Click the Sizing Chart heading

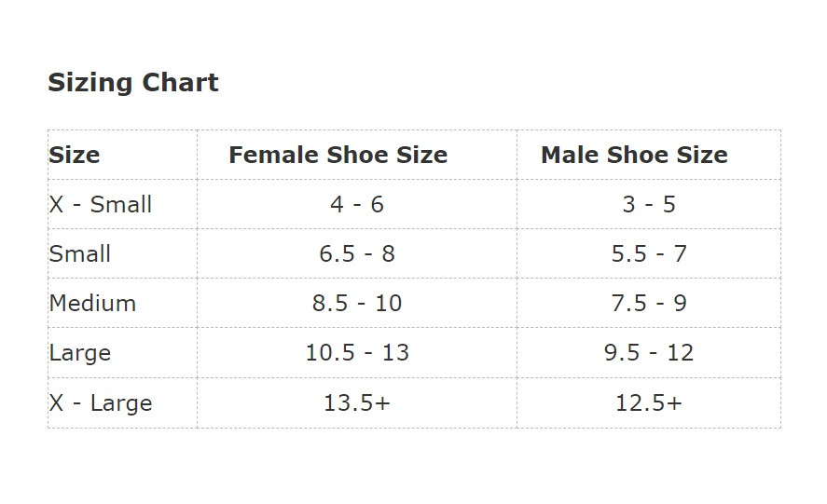pyautogui.click(x=133, y=83)
